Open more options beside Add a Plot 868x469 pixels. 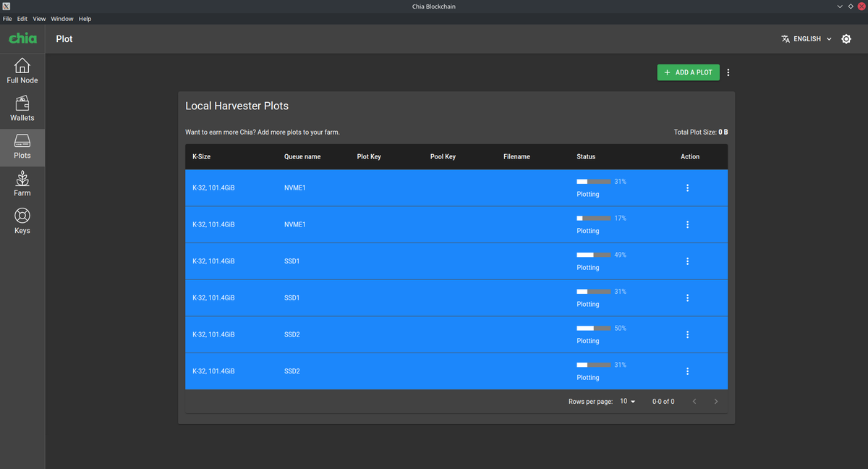728,72
